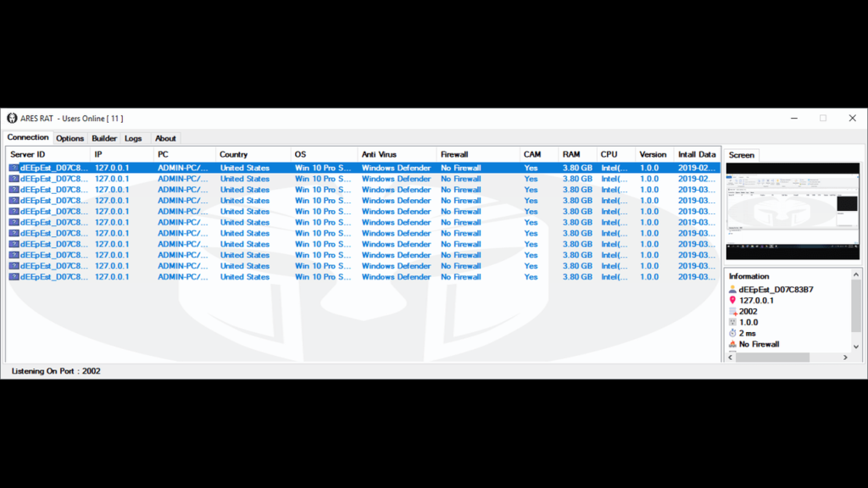Click the 127.0.0.1 cell in highlighted row

pyautogui.click(x=112, y=168)
